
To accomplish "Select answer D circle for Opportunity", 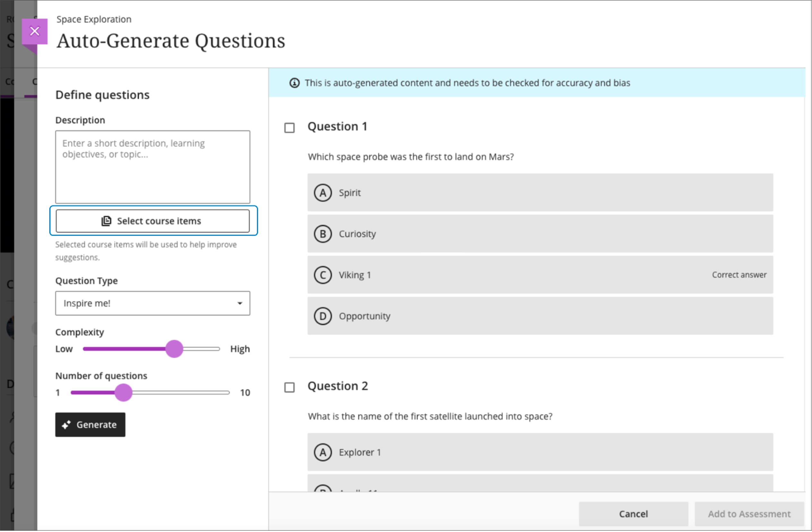I will point(323,316).
